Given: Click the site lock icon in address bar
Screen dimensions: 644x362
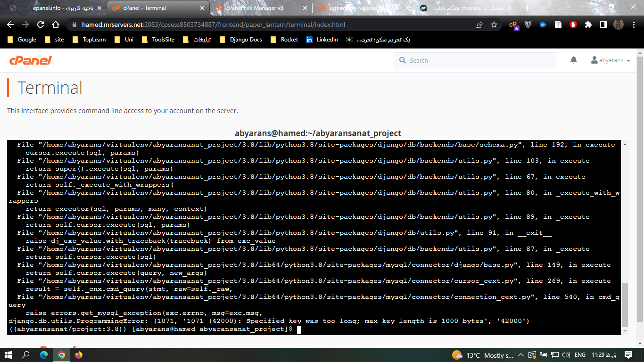Looking at the screenshot, I should tap(74, 25).
